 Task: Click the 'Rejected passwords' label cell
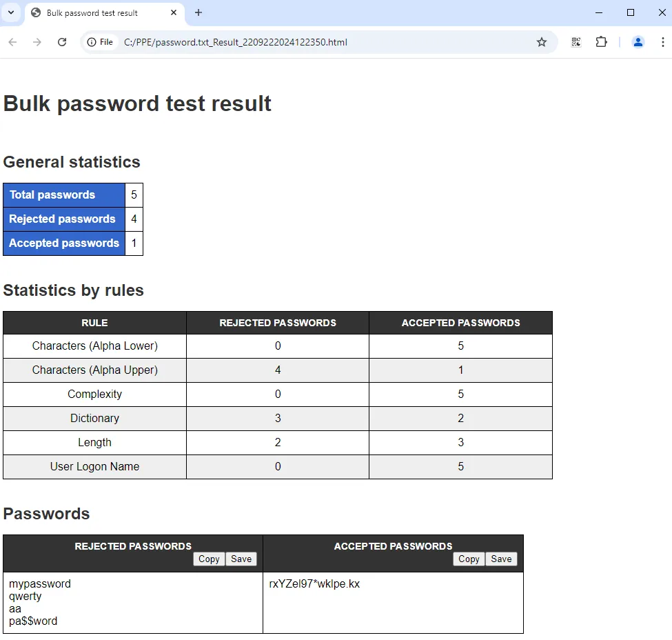point(64,219)
